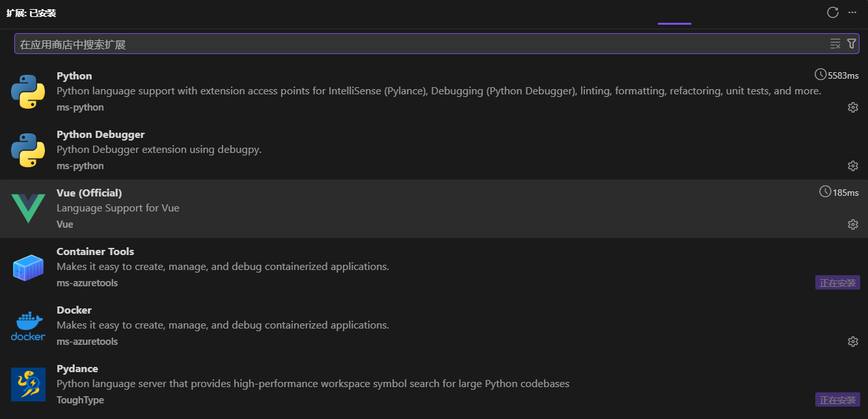Click the Python Debugger extension logo
The width and height of the screenshot is (868, 419).
(28, 150)
